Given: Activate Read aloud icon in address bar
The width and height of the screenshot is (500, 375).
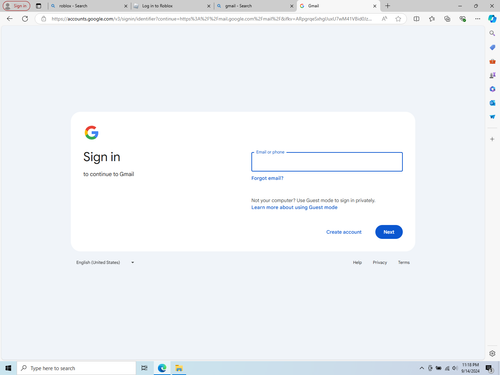Looking at the screenshot, I should (384, 19).
